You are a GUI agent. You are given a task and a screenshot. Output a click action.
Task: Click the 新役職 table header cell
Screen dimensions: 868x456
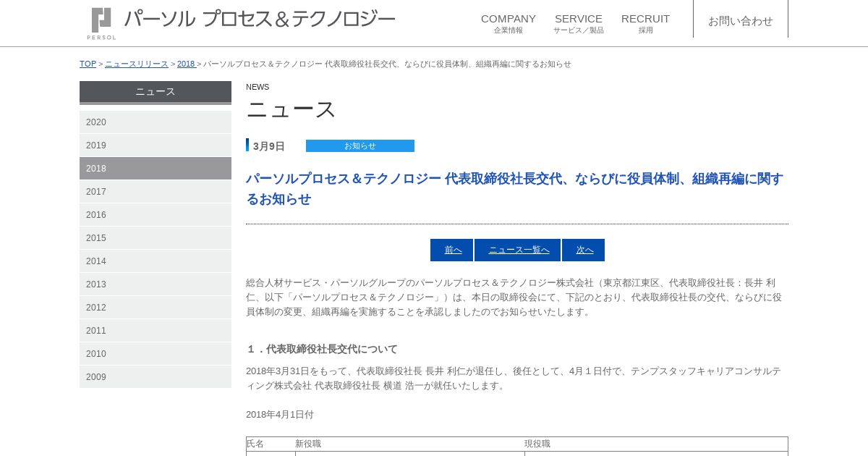point(409,444)
